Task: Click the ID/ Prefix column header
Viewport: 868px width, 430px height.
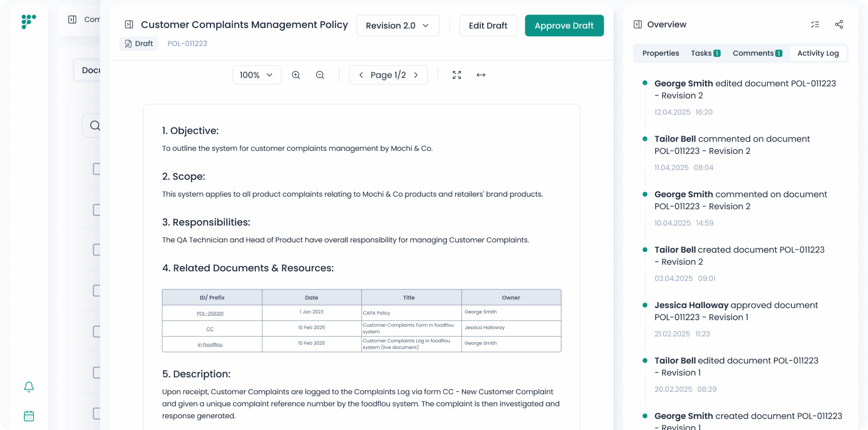Action: 212,297
